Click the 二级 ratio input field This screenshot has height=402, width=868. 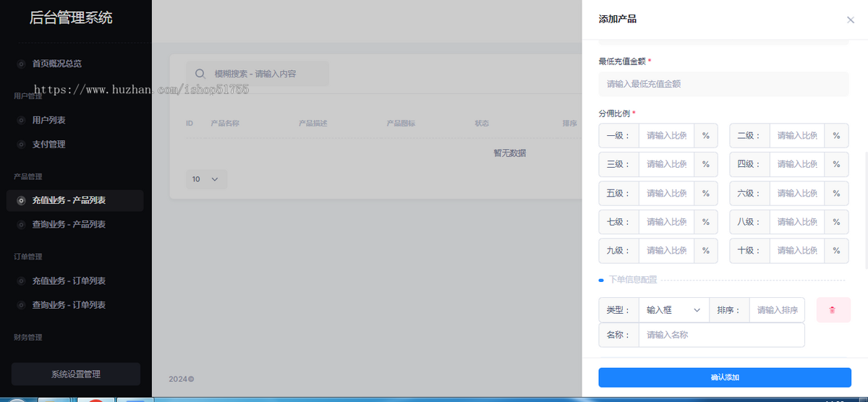797,135
